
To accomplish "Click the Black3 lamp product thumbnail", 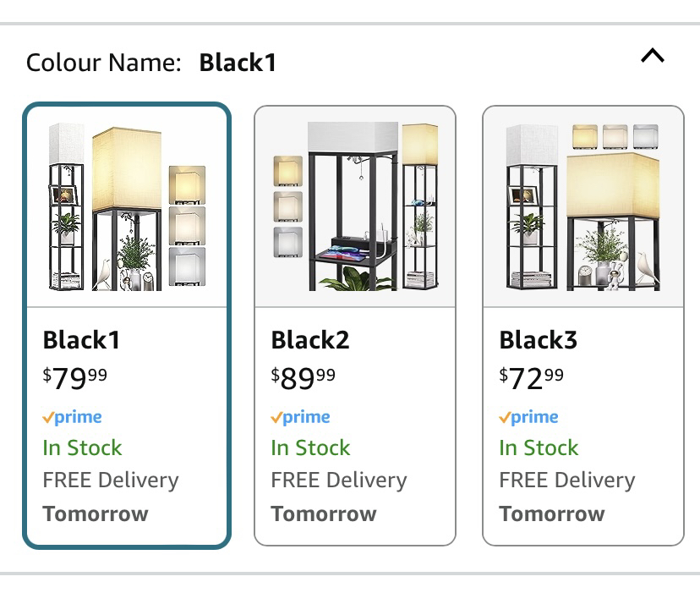I will [x=583, y=207].
